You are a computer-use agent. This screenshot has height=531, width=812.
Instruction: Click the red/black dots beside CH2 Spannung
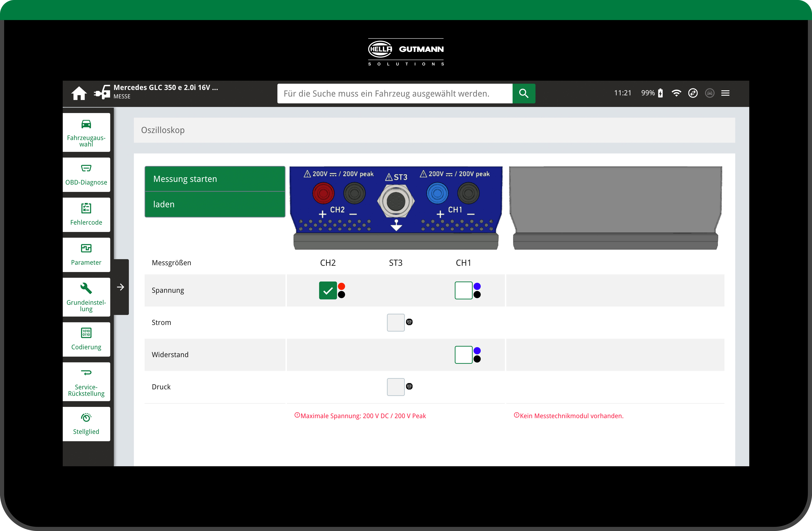point(341,290)
